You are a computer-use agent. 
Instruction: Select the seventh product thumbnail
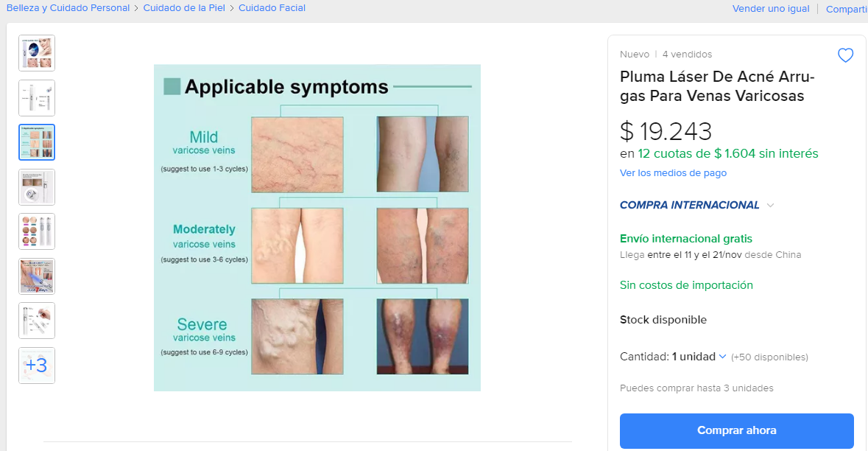tap(37, 321)
